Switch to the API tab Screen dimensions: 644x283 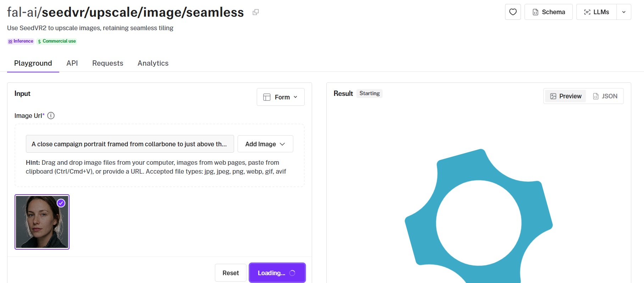pos(72,63)
